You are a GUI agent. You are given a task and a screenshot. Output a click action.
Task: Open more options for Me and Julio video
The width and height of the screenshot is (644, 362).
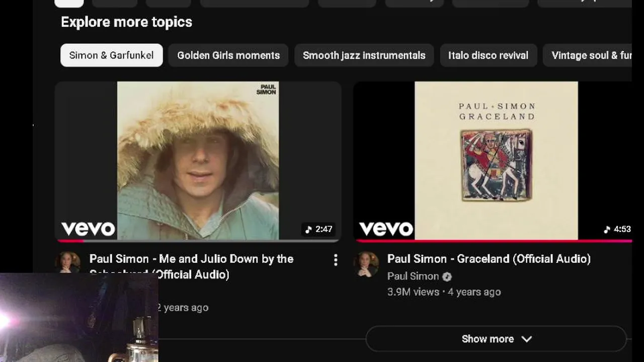[x=336, y=260]
